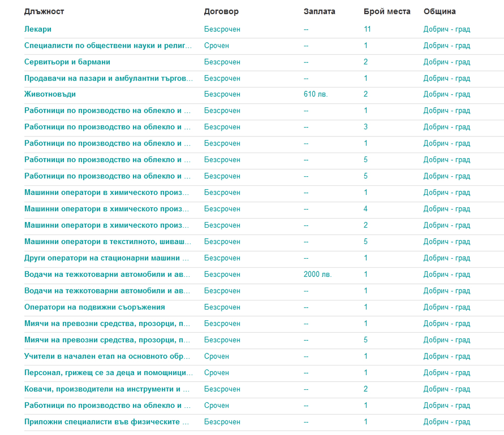Image resolution: width=504 pixels, height=435 pixels.
Task: Click the Животновъди position link
Action: point(50,94)
